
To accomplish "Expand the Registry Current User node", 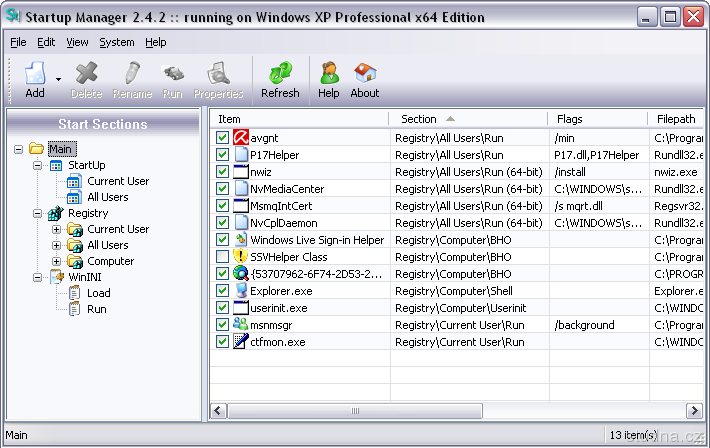I will point(56,229).
